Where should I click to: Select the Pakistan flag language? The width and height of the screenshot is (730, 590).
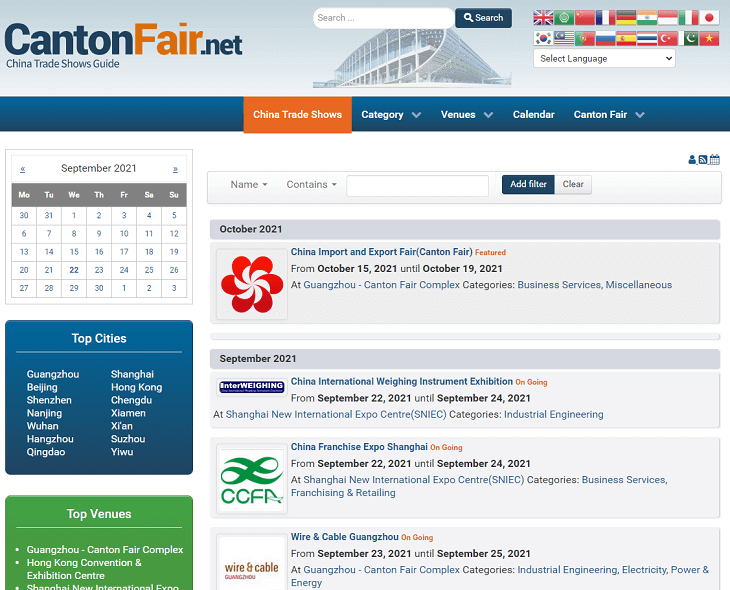pos(688,38)
